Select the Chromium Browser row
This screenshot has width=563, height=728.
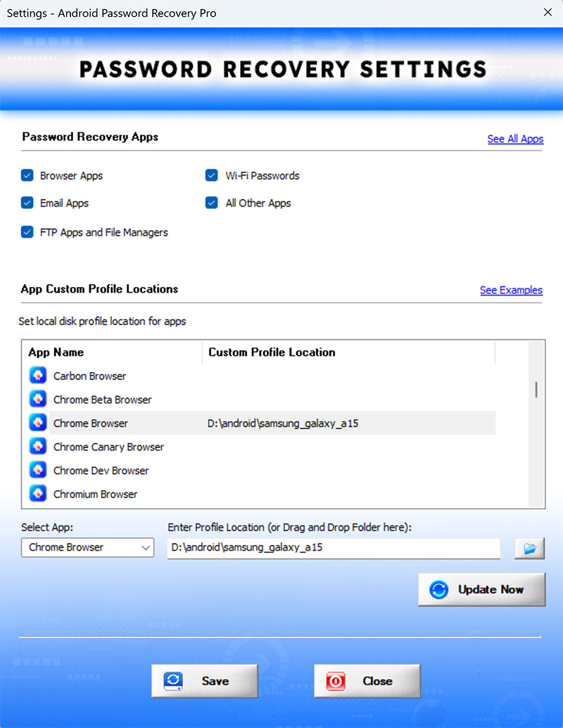pyautogui.click(x=262, y=494)
